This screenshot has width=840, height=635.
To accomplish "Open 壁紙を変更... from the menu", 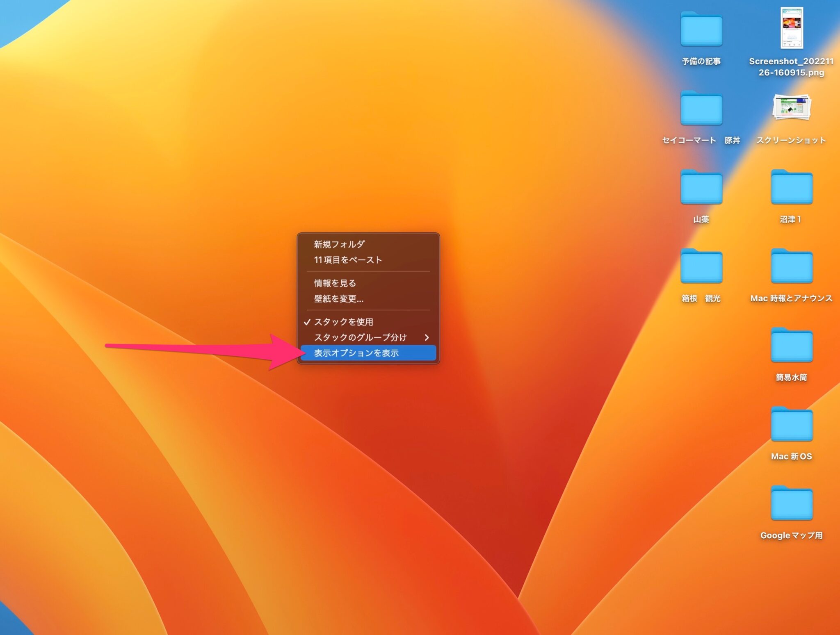I will 339,298.
